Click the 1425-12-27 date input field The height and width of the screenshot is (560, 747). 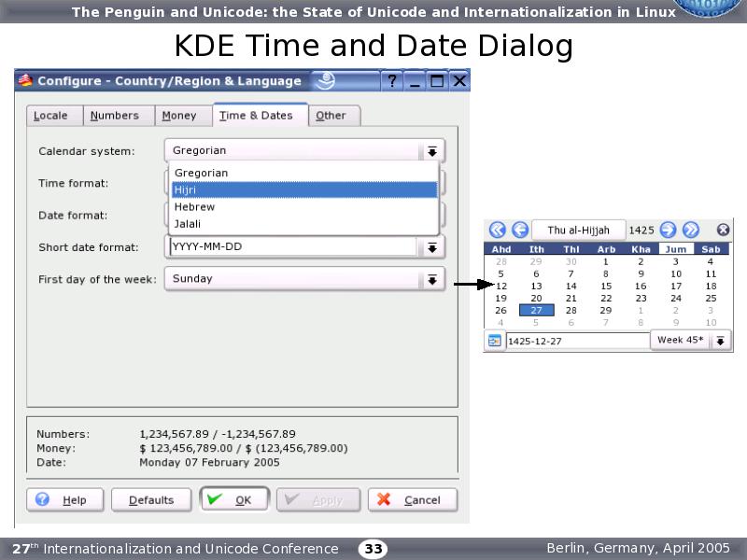point(576,341)
